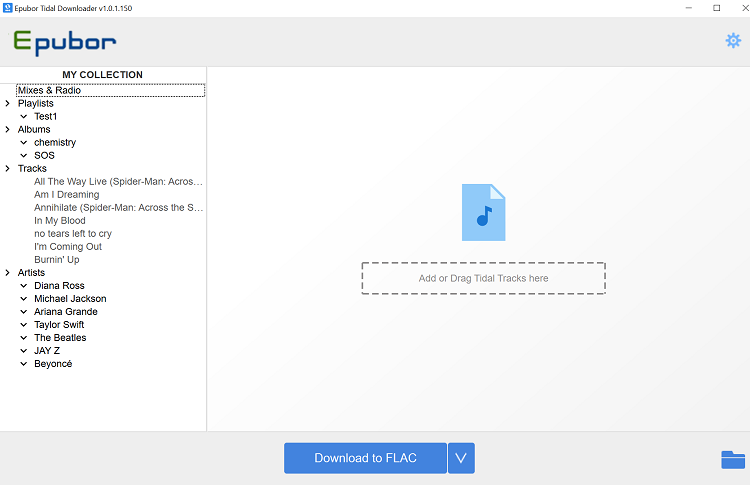Collapse the chemistry album chevron
This screenshot has height=485, width=750.
[x=23, y=143]
